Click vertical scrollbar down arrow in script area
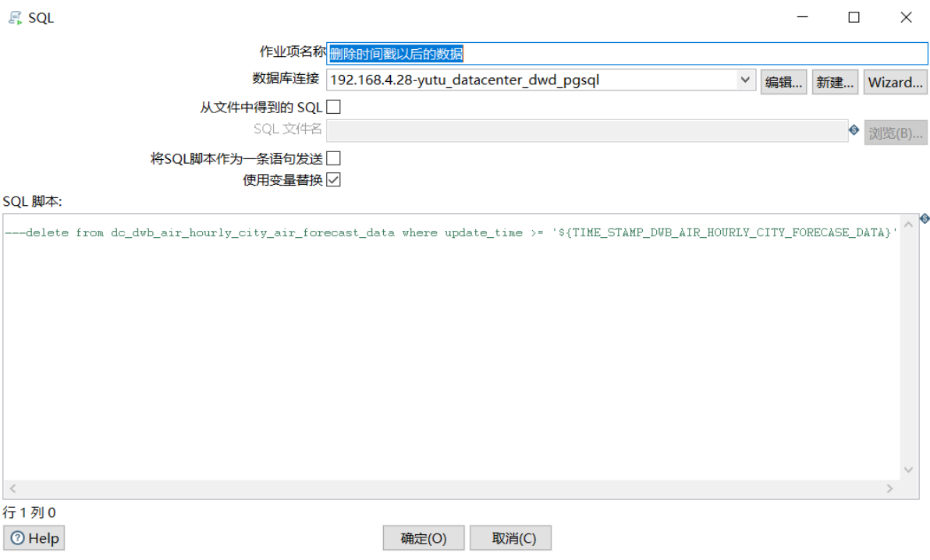Screen dimensions: 930x560 coord(908,470)
